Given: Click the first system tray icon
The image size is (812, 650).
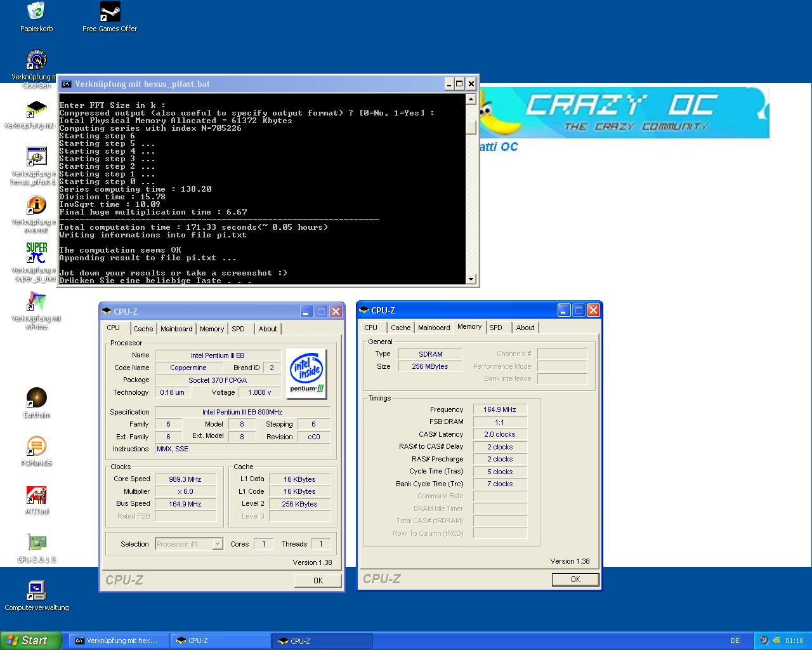Looking at the screenshot, I should tap(764, 640).
